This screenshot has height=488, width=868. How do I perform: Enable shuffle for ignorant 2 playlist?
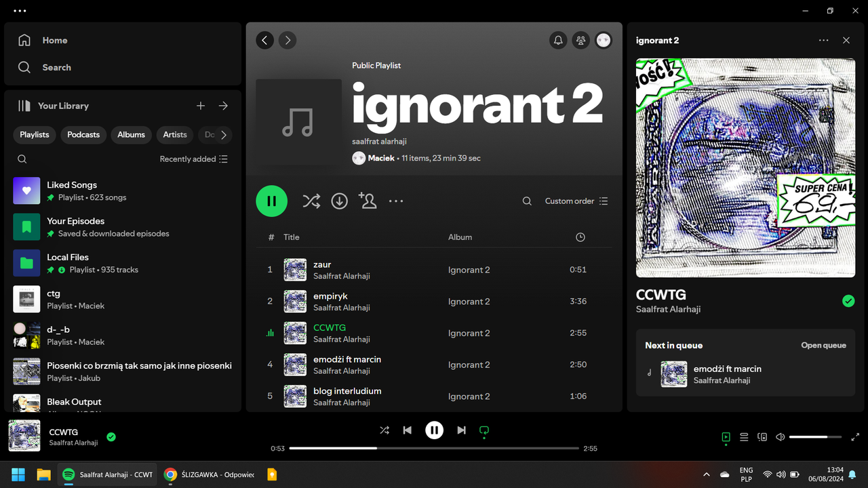311,201
